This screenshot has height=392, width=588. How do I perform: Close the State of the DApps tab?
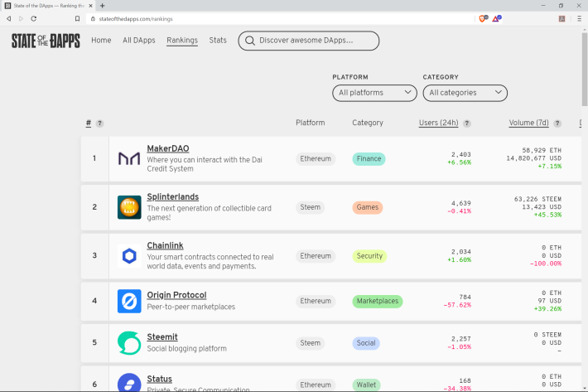pyautogui.click(x=91, y=6)
